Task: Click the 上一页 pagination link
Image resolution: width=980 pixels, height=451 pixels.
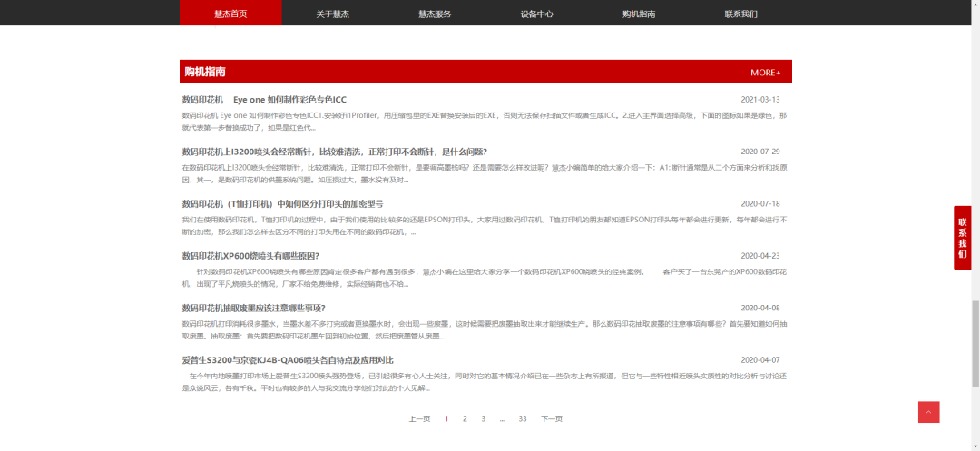Action: [x=419, y=419]
